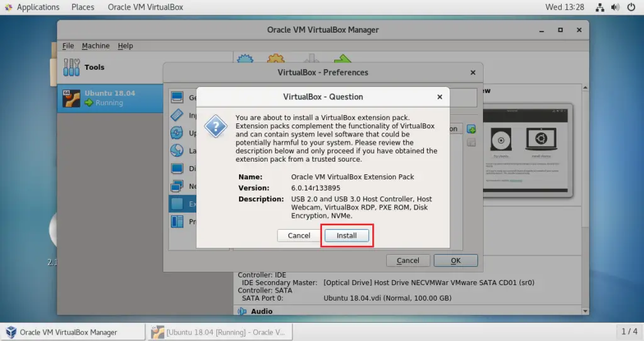Click the Audio speaker icon in details
Screen dimensions: 644x341
click(242, 311)
